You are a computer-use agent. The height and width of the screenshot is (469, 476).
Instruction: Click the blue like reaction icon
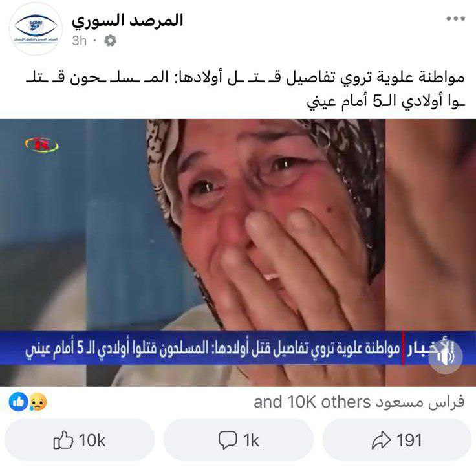(19, 402)
